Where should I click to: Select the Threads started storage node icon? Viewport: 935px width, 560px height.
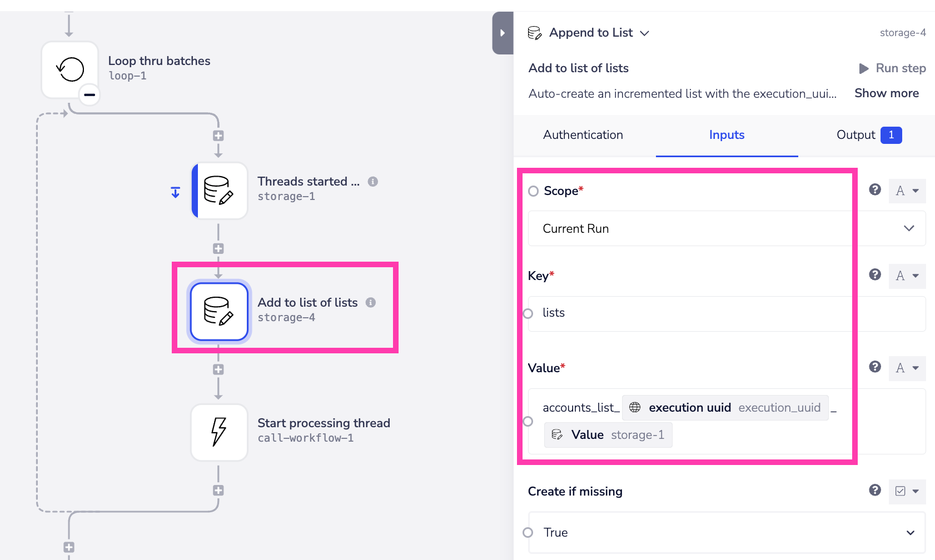pos(219,190)
